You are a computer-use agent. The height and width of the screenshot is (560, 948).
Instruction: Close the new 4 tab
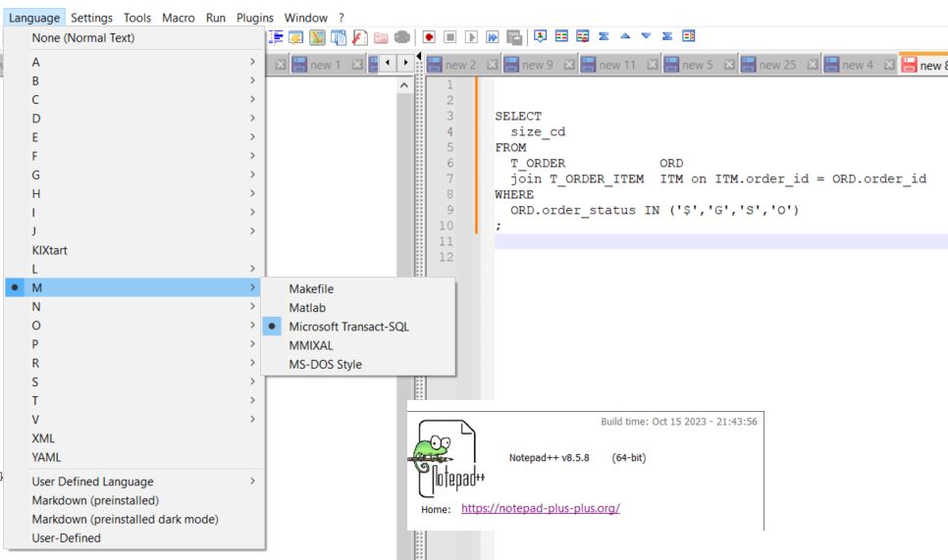coord(889,65)
